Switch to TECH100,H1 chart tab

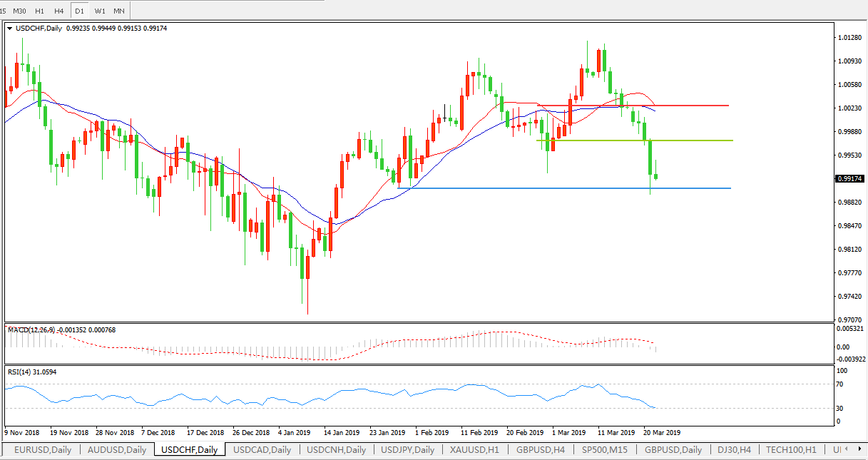pos(790,449)
